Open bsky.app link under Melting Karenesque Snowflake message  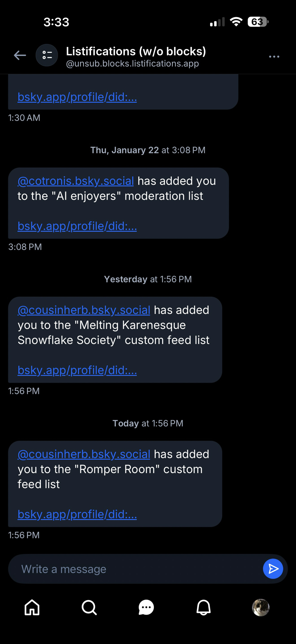pos(77,370)
